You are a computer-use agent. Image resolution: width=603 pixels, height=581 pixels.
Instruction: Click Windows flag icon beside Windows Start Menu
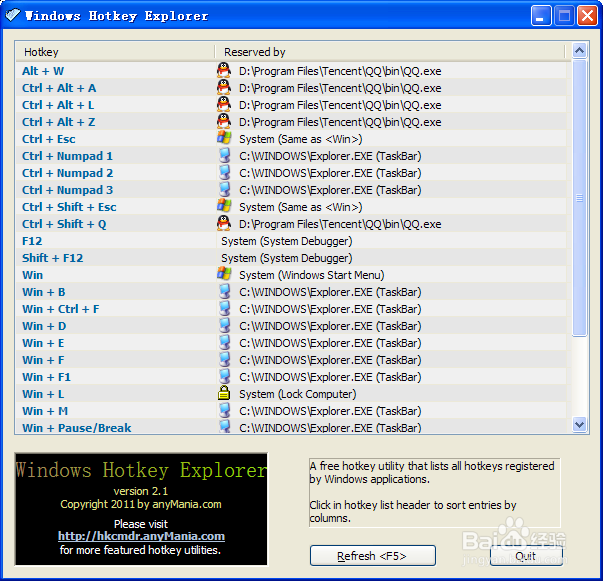224,274
